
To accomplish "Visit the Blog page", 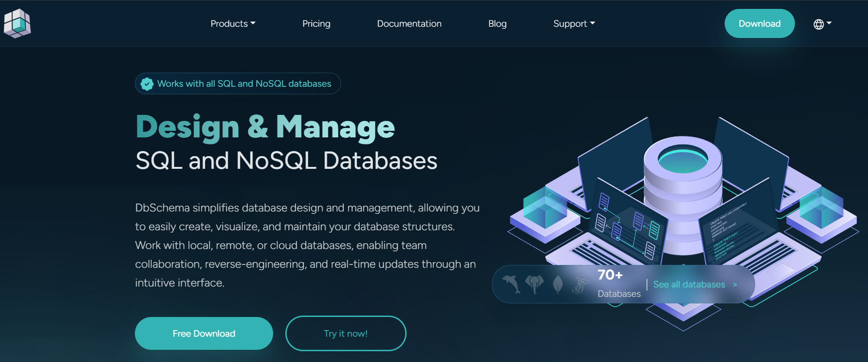I will coord(497,23).
